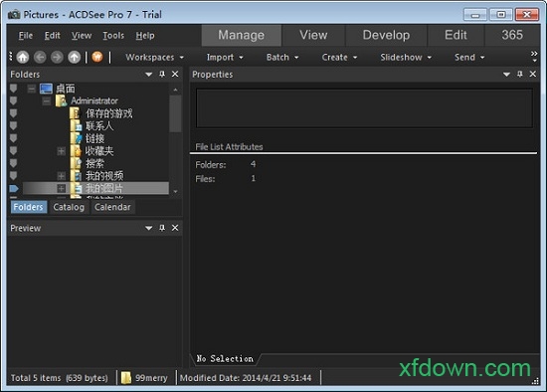Close the Preview panel

[175, 228]
